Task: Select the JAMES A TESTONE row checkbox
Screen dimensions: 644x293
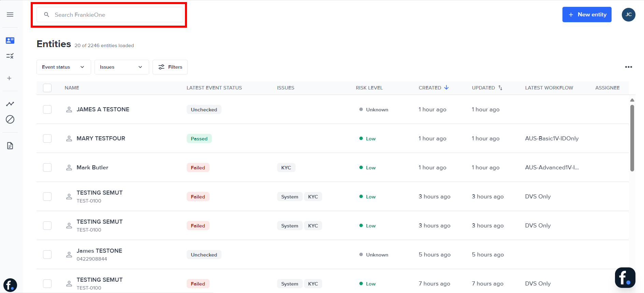Action: 47,109
